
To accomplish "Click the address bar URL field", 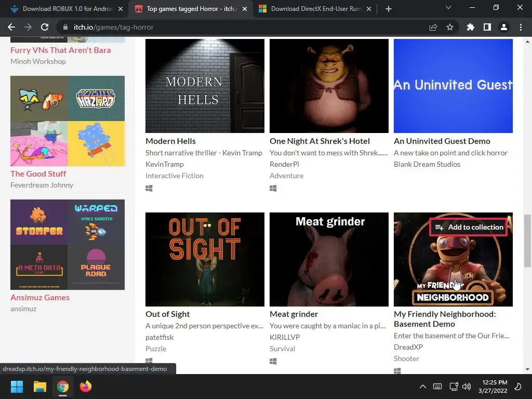I will [237, 27].
